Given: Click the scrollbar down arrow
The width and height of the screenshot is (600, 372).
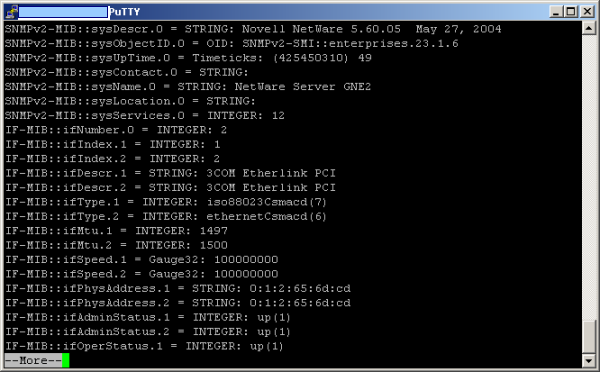Looking at the screenshot, I should tap(589, 361).
